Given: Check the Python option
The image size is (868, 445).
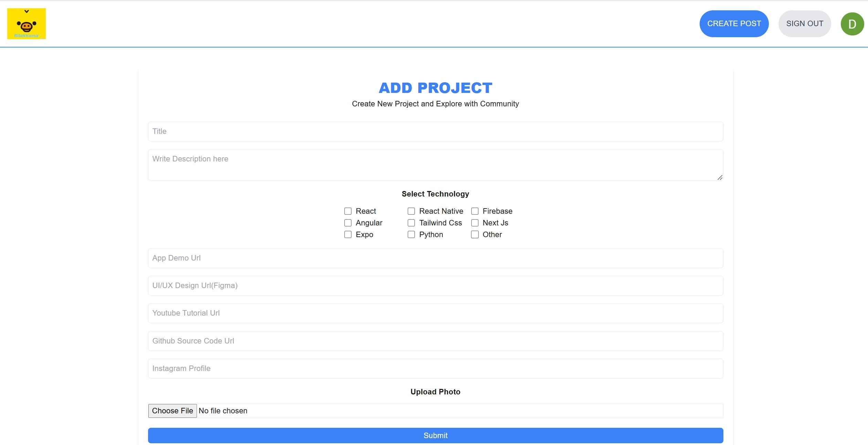Looking at the screenshot, I should pyautogui.click(x=411, y=234).
